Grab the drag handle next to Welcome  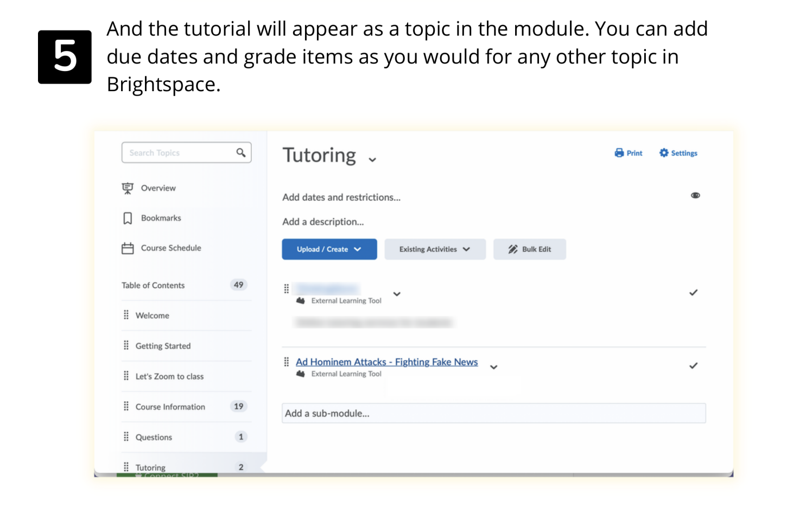click(x=126, y=315)
